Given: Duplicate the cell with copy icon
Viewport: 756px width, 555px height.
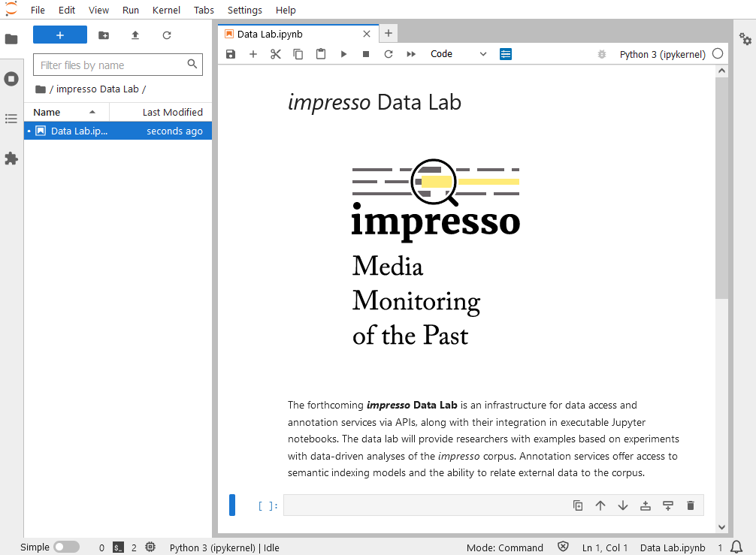Looking at the screenshot, I should [578, 505].
